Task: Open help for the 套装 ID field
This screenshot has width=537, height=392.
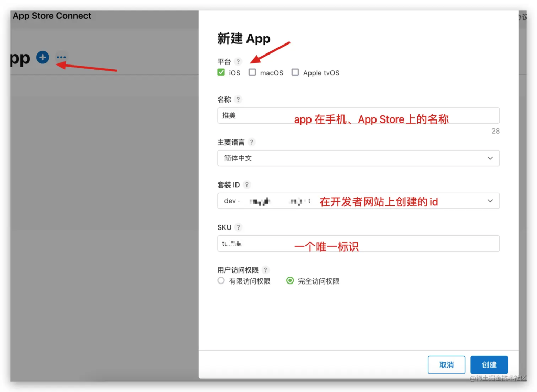Action: [x=246, y=184]
